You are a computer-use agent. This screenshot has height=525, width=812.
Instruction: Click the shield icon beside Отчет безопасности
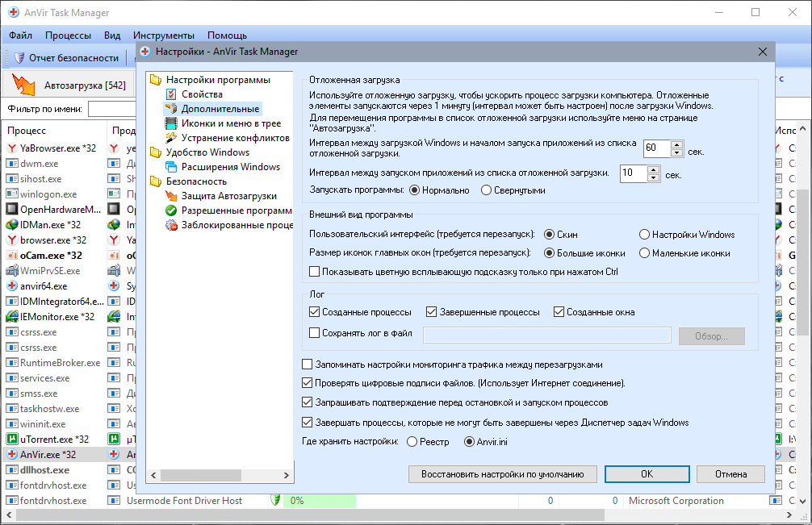coord(19,57)
